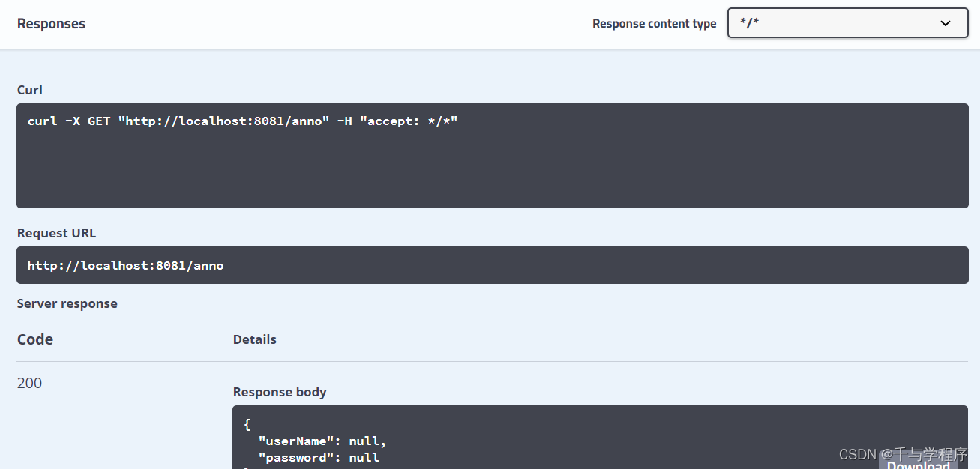Click the Response body label
This screenshot has width=980, height=469.
pos(280,392)
